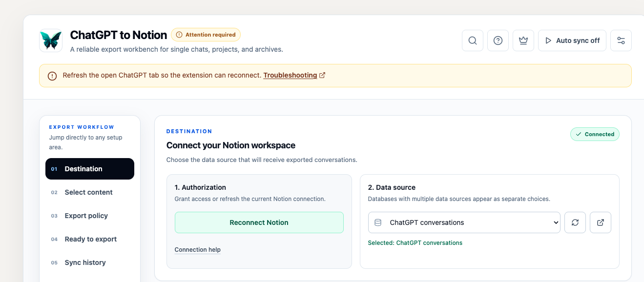Click the 'Selected: ChatGPT conversations' text
Image resolution: width=644 pixels, height=282 pixels.
pyautogui.click(x=415, y=243)
